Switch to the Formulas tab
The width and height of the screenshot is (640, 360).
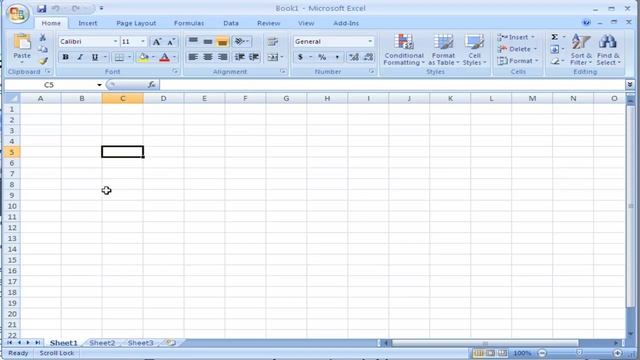(189, 23)
